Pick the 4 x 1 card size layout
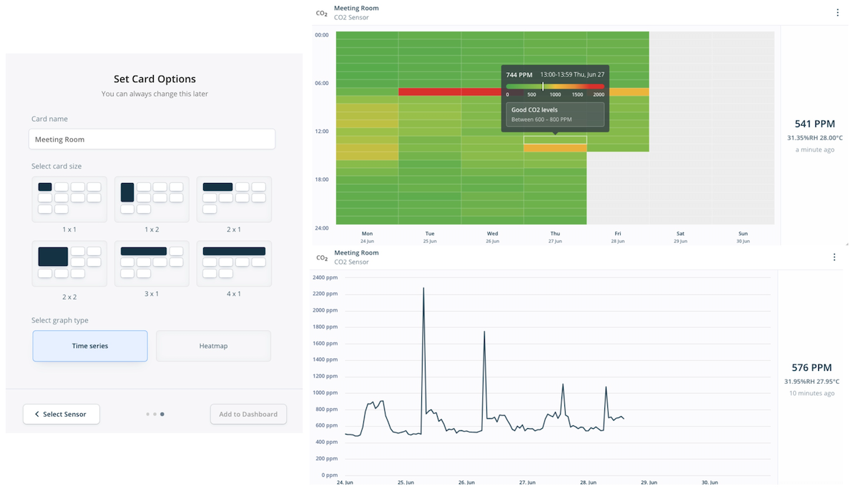This screenshot has width=849, height=504. coord(234,262)
